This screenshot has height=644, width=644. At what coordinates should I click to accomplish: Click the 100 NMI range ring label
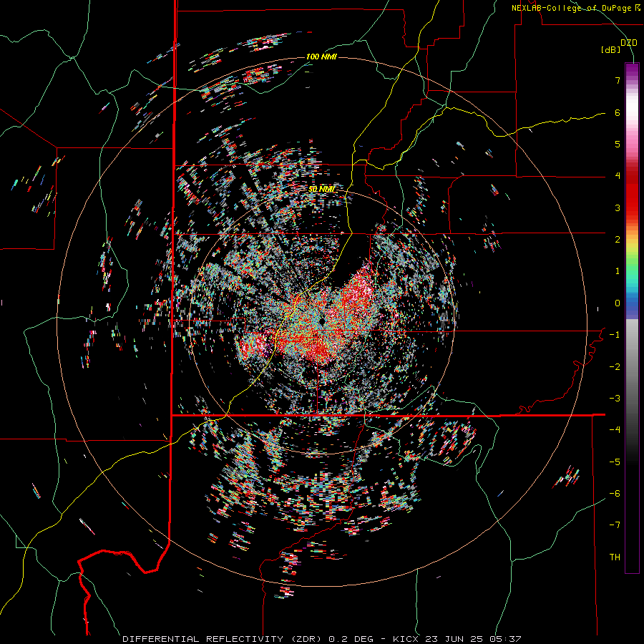tap(321, 57)
